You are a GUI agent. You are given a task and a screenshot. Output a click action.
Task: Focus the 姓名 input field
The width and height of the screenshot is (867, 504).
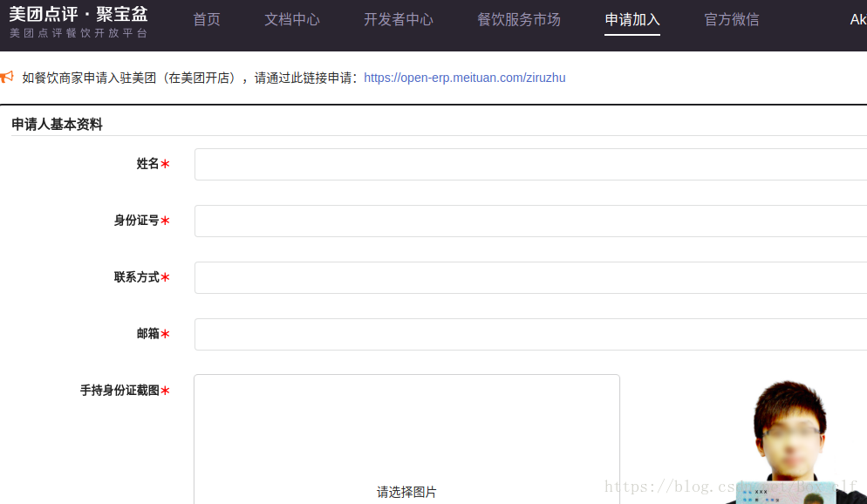point(531,164)
